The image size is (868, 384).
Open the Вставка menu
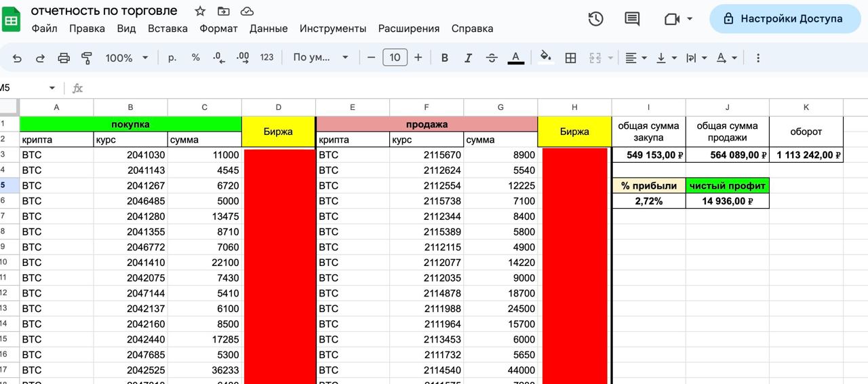tap(167, 28)
